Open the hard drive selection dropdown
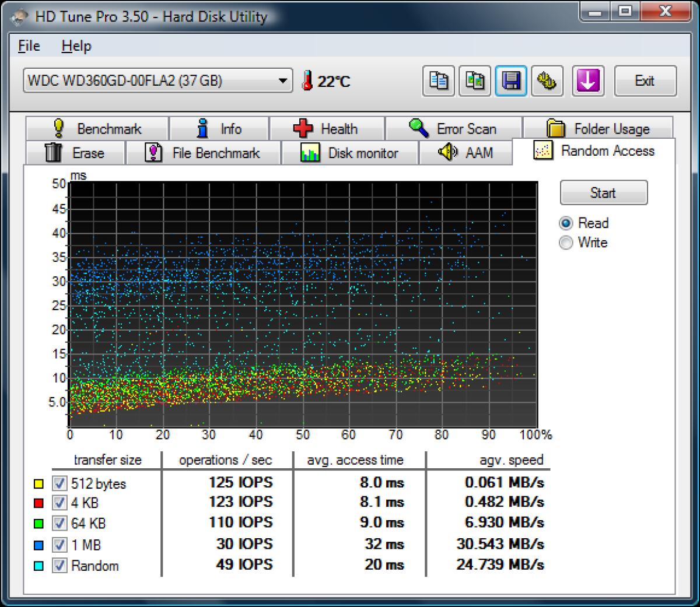The height and width of the screenshot is (607, 700). tap(283, 80)
